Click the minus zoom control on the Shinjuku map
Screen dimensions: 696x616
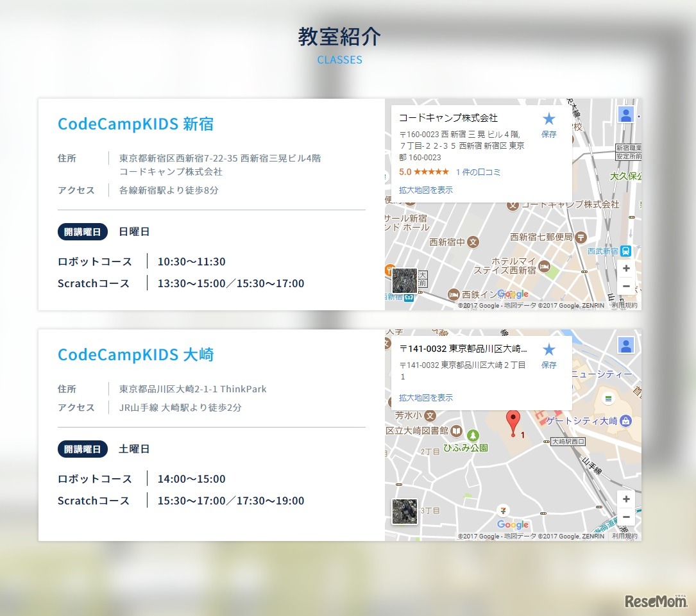click(625, 287)
